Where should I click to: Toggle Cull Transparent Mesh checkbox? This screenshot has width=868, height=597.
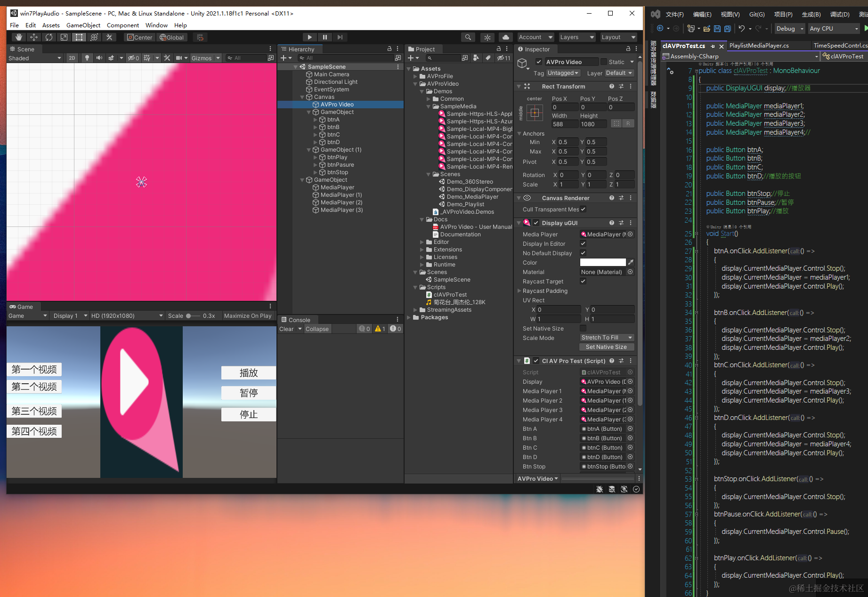583,209
